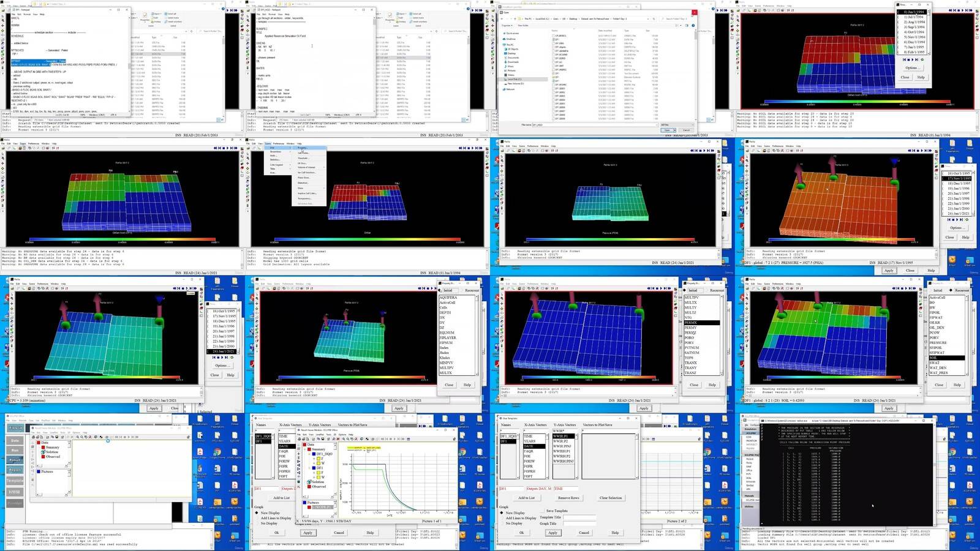980x551 pixels.
Task: Open Module menu in ECLIPSE Office
Action: [x=23, y=421]
